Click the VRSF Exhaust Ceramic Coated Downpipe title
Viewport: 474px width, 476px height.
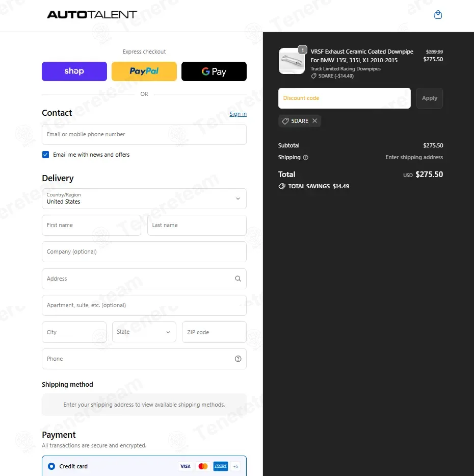pos(362,56)
